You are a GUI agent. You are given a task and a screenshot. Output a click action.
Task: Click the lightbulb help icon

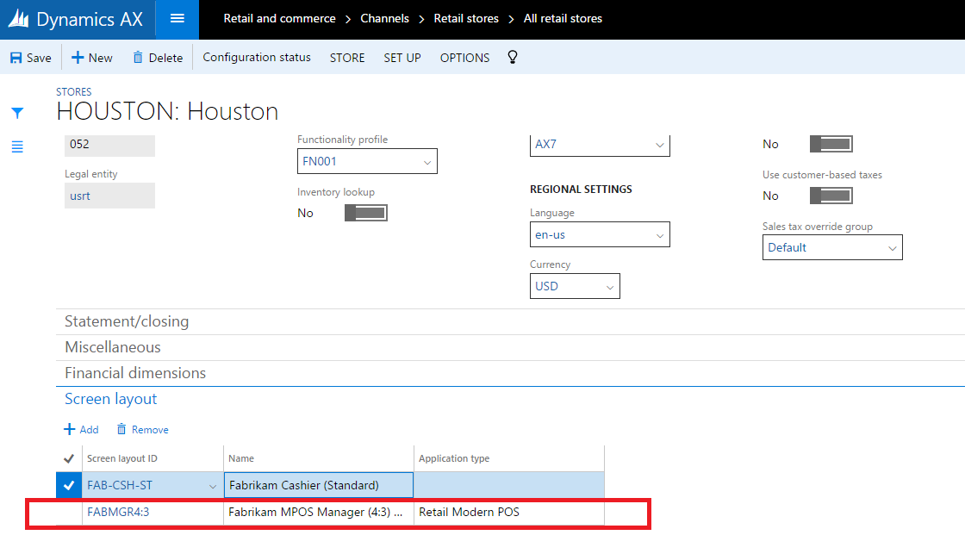pos(512,57)
